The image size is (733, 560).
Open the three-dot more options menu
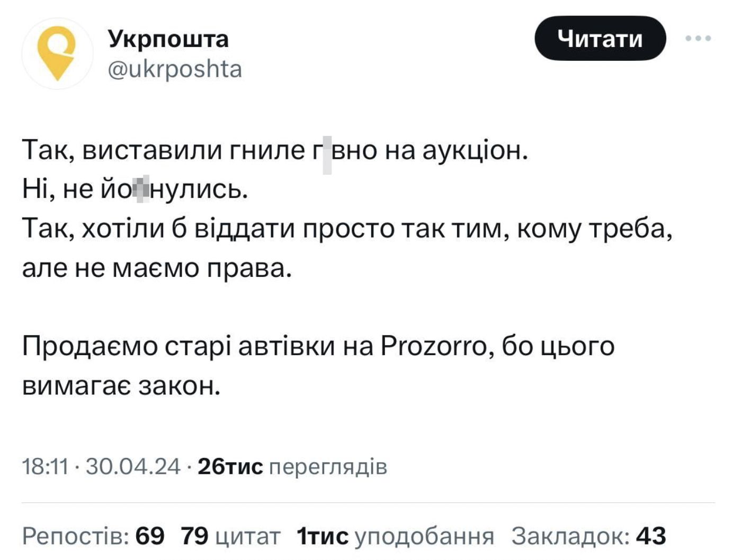[698, 38]
